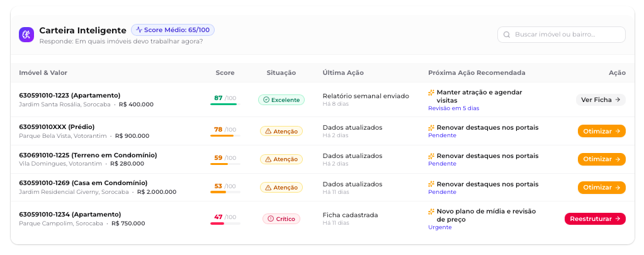Click arrow icon inside Reestruturar button
Image resolution: width=644 pixels, height=255 pixels.
tap(618, 219)
